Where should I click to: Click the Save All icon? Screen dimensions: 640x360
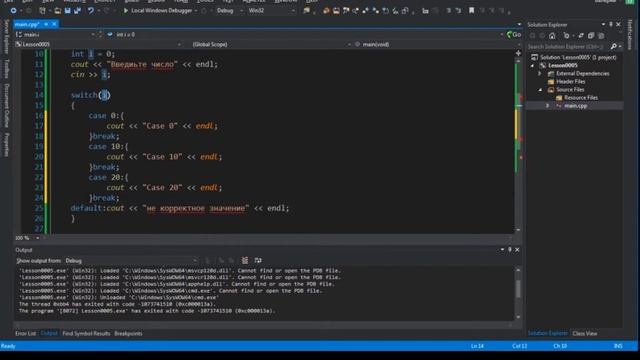(77, 11)
